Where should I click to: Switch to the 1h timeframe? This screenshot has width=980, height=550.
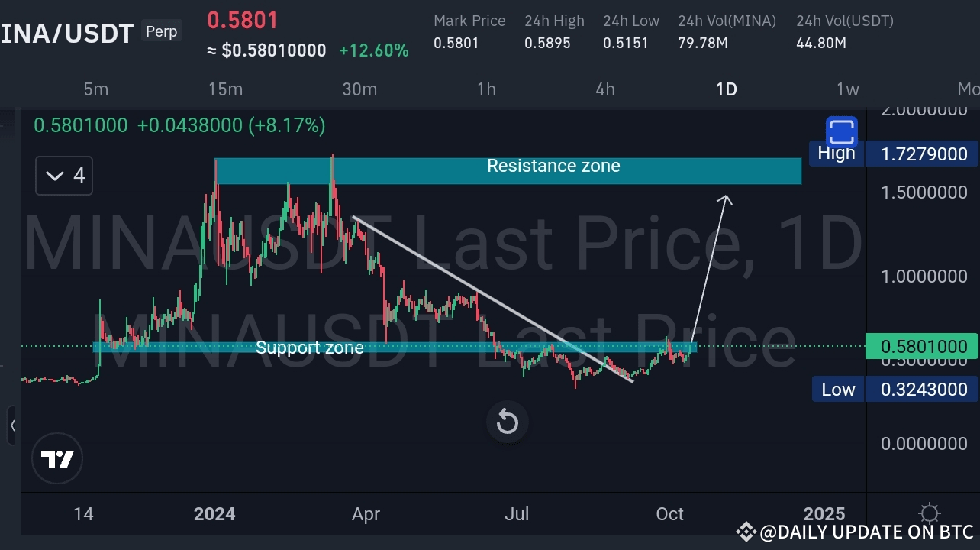tap(486, 89)
